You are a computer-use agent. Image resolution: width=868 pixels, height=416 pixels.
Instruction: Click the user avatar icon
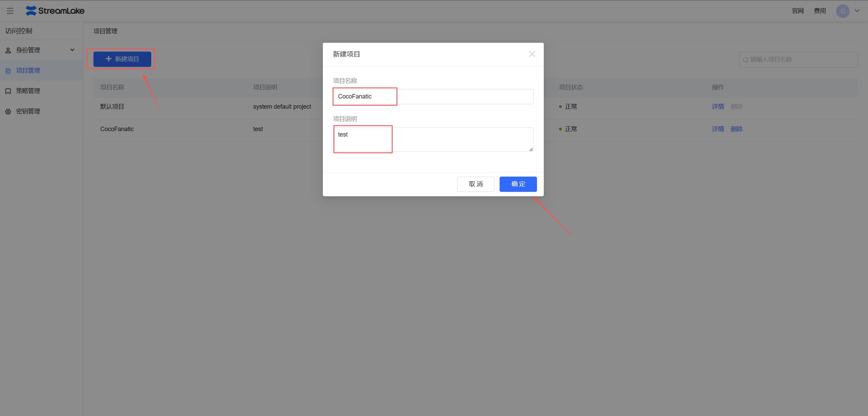tap(843, 11)
